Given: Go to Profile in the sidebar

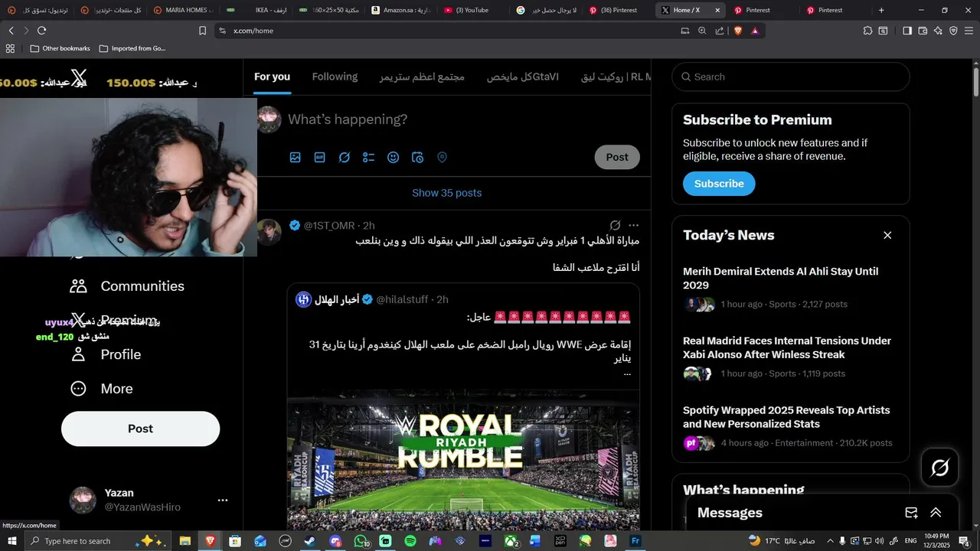Looking at the screenshot, I should coord(106,354).
